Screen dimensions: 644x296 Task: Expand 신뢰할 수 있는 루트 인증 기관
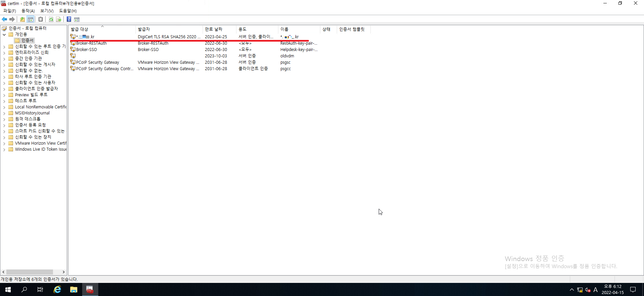(4, 47)
